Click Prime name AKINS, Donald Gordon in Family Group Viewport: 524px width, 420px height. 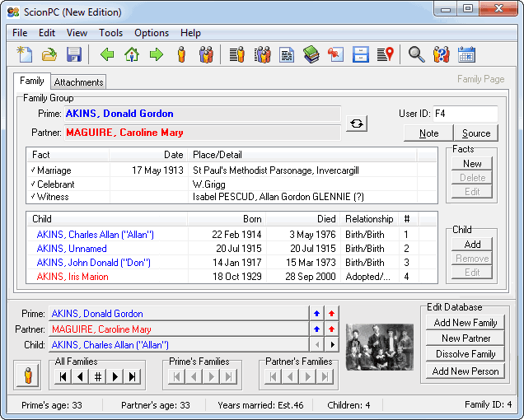pos(119,114)
